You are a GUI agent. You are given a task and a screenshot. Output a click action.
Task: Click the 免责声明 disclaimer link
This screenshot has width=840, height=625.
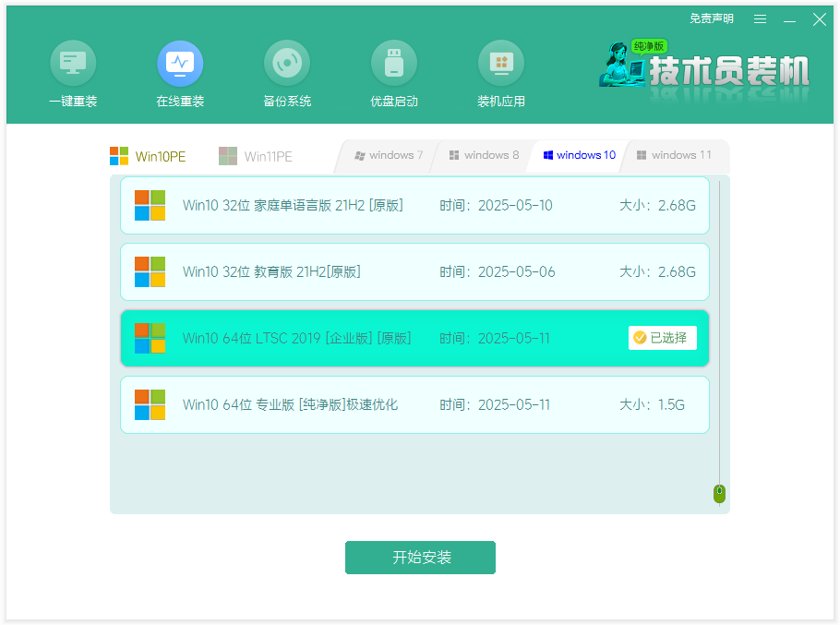712,18
